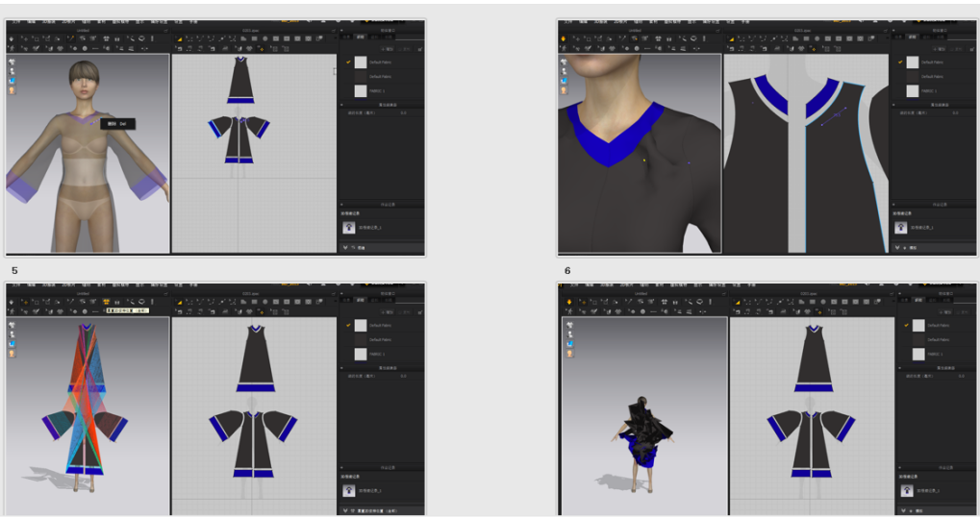Select yellow highlighted 2D tool in top-left pattern toolbar

tap(179, 38)
